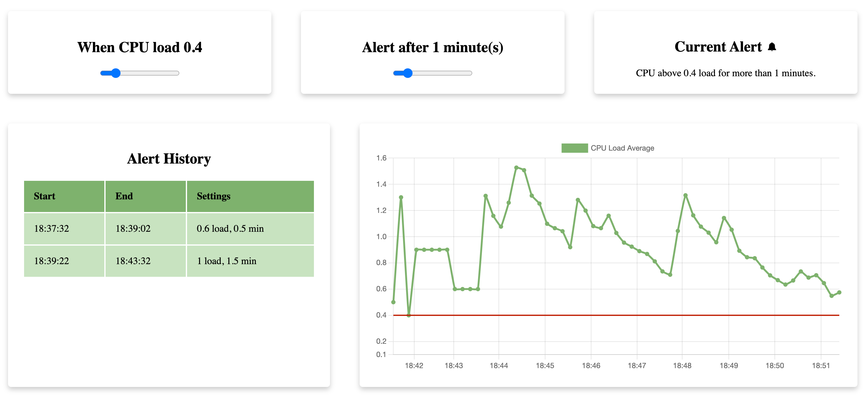Screen dimensions: 868x403
Task: Click the alert minutes slider handle
Action: tap(408, 73)
